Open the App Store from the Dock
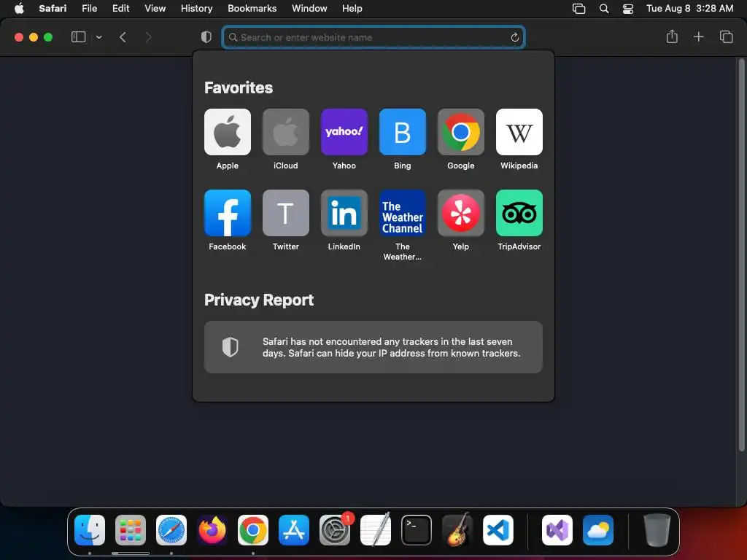The height and width of the screenshot is (560, 747). [294, 530]
